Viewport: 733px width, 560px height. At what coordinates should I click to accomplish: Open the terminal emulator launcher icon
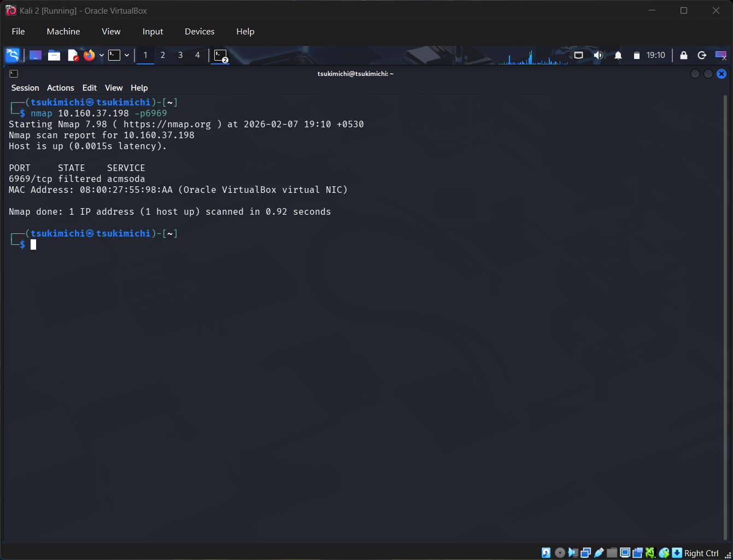coord(114,55)
